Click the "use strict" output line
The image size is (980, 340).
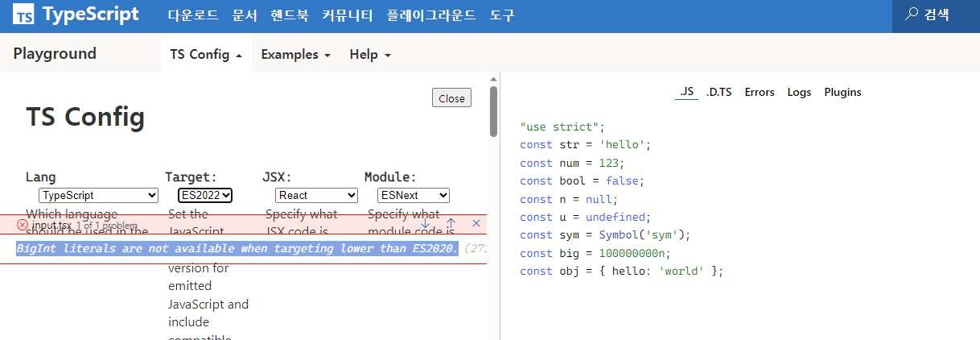coord(562,126)
